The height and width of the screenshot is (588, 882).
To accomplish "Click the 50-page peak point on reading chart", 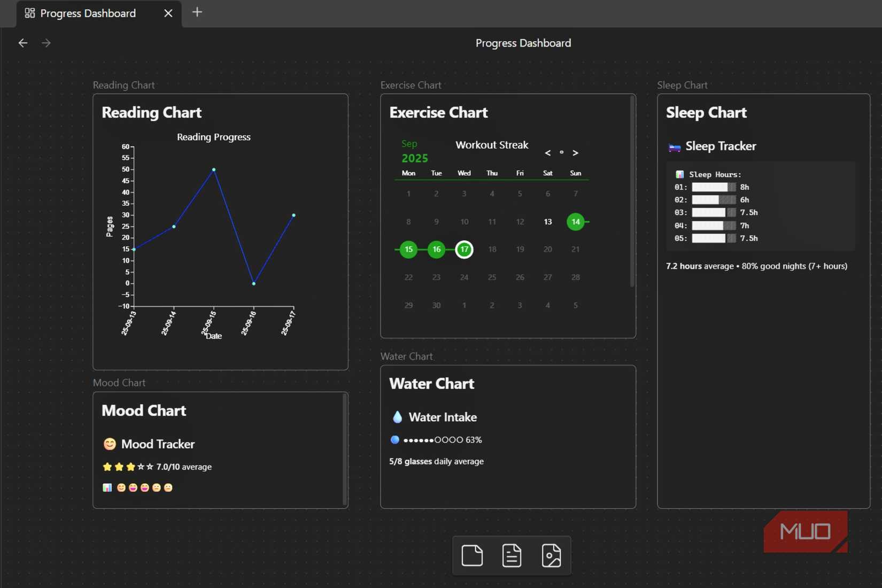I will click(x=214, y=169).
